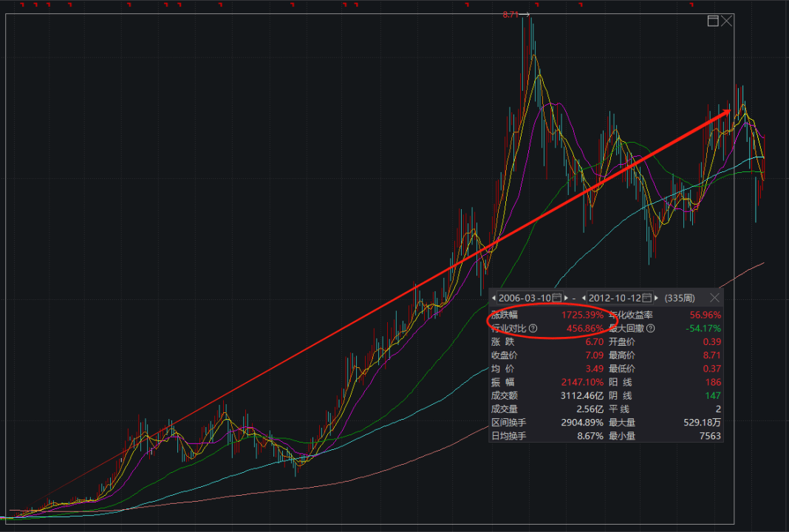Select the 最小量 value 7563
This screenshot has width=789, height=532.
pos(711,436)
